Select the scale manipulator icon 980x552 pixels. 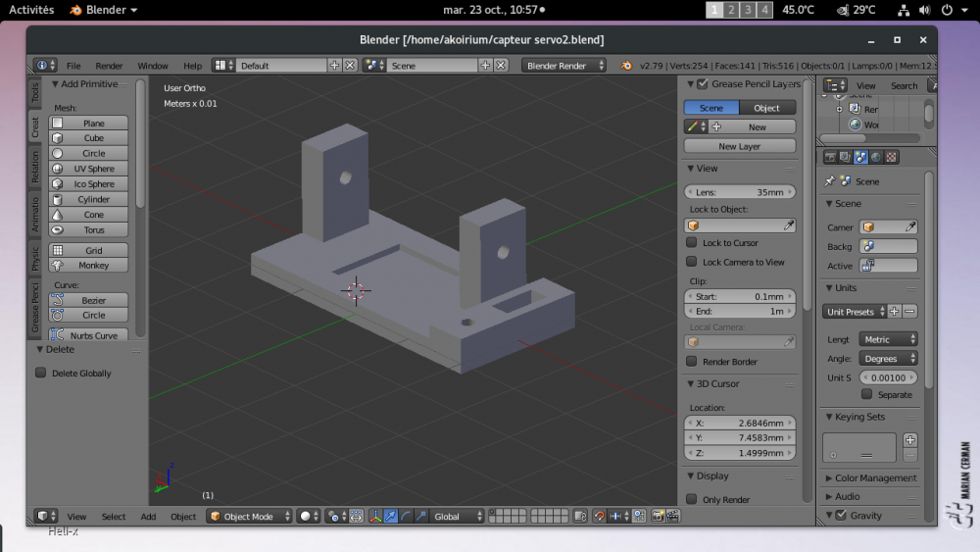point(420,517)
